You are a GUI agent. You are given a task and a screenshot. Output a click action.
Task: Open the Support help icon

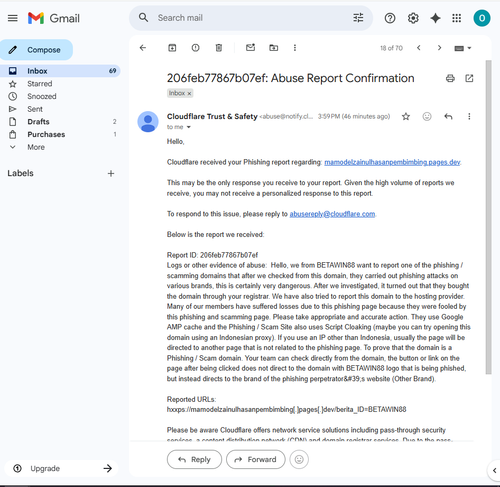pos(390,18)
